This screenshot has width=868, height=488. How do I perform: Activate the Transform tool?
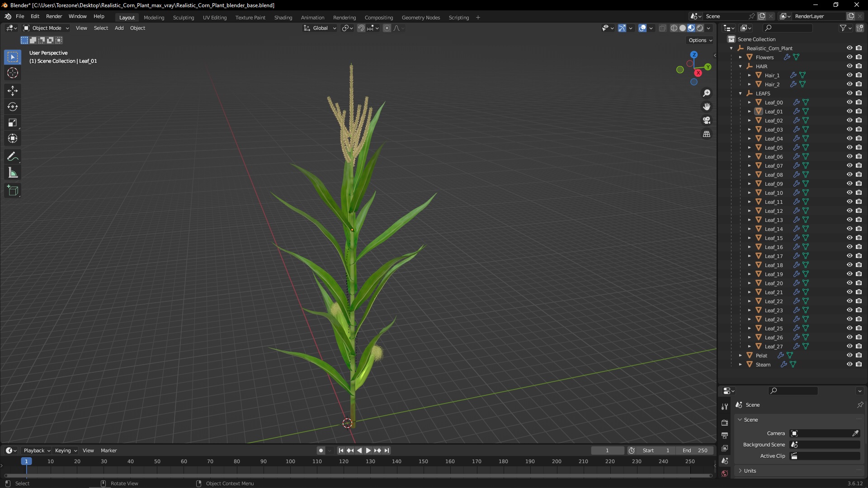click(x=13, y=138)
